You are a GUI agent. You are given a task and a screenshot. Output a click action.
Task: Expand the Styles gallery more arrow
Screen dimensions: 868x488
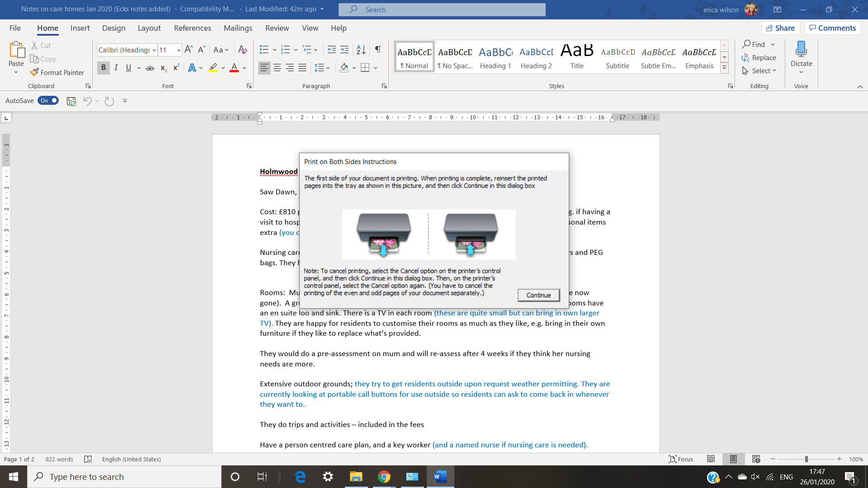724,68
